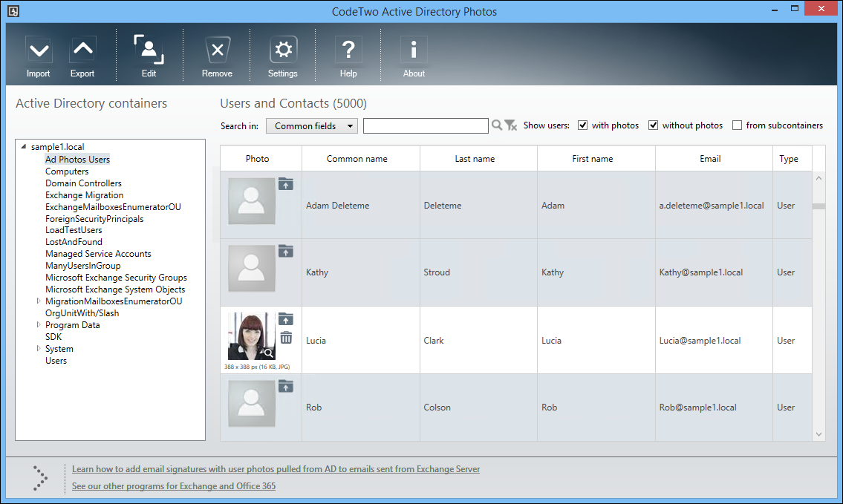The width and height of the screenshot is (843, 504).
Task: Select the ManyUsersInGroup container
Action: click(82, 266)
